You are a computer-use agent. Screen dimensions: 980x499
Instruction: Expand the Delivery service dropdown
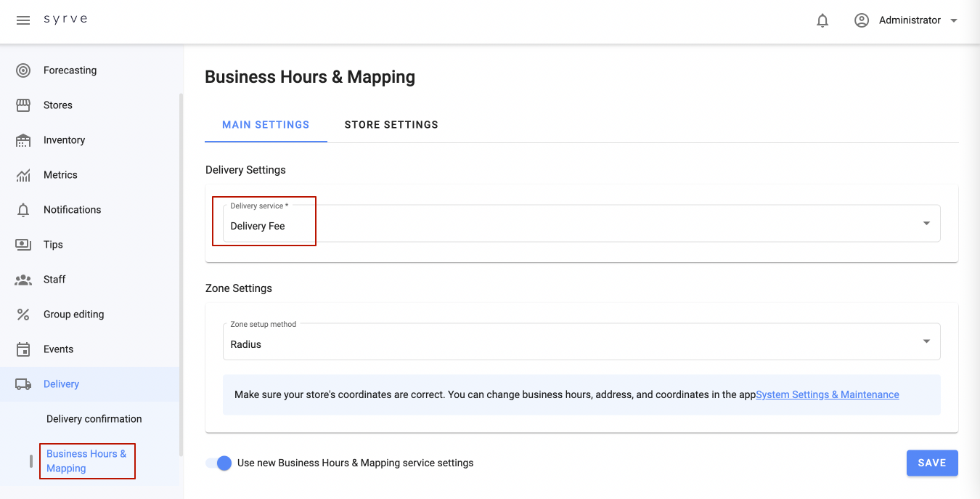pyautogui.click(x=926, y=223)
